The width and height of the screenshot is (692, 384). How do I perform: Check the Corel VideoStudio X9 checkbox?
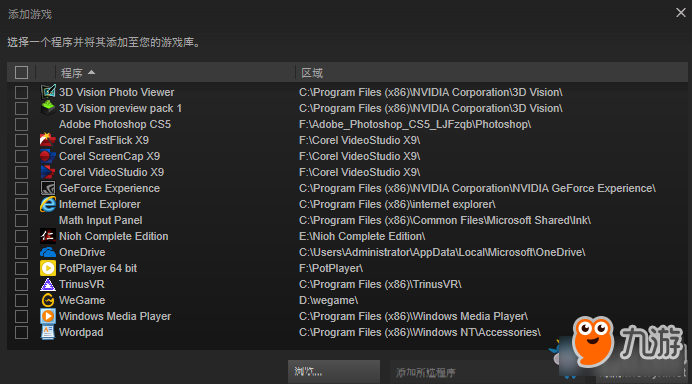pyautogui.click(x=21, y=172)
